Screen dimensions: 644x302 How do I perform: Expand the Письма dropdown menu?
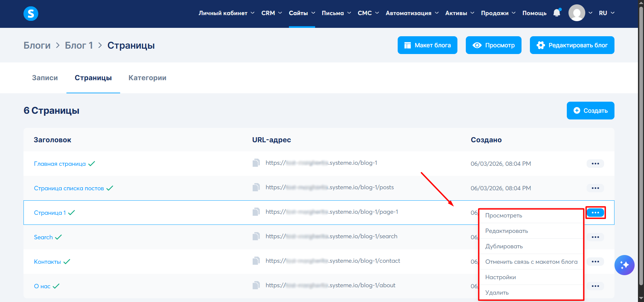pos(336,13)
